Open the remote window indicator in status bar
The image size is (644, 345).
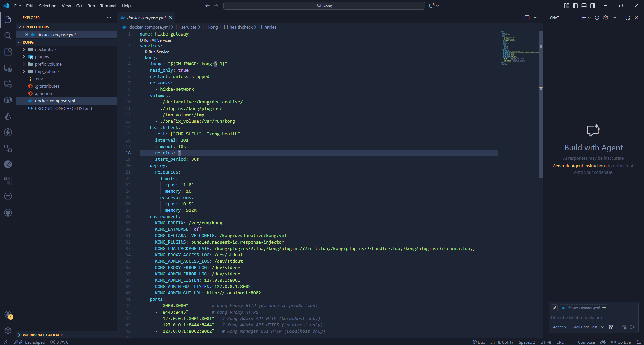[x=5, y=342]
